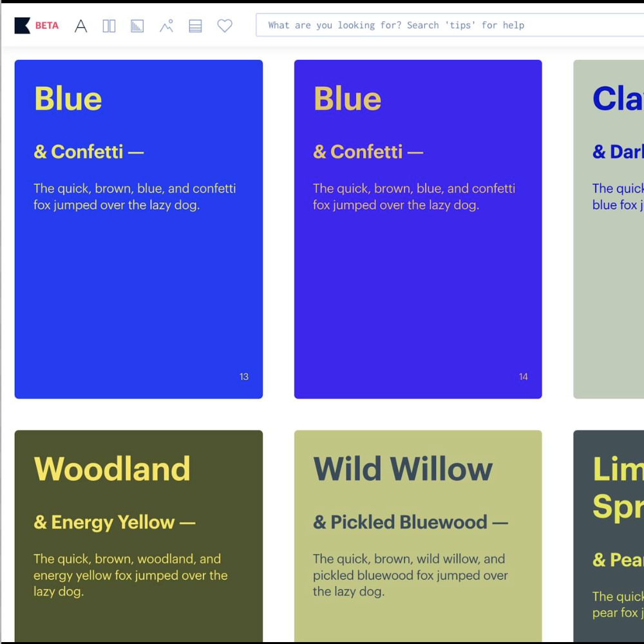Screen dimensions: 644x644
Task: Click the Wild Willow title text
Action: (402, 468)
